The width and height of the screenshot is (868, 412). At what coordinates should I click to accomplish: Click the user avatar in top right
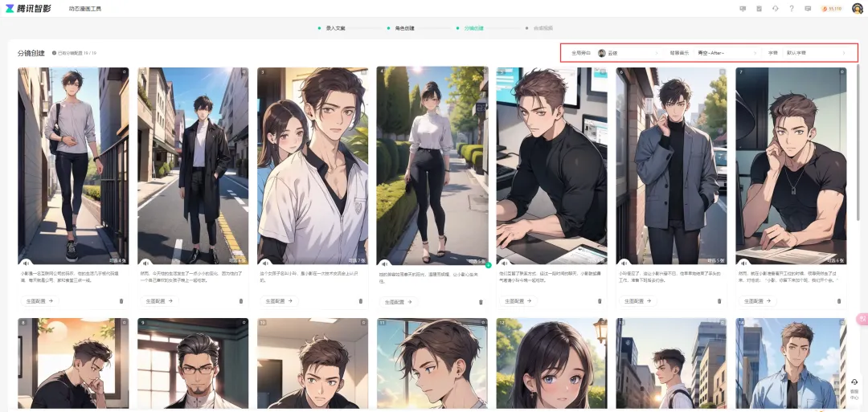tap(858, 9)
